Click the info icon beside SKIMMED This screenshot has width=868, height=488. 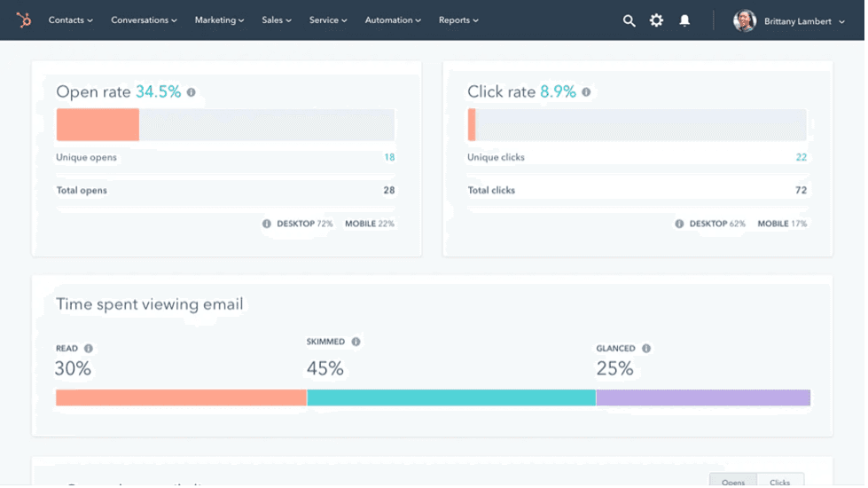pos(356,342)
